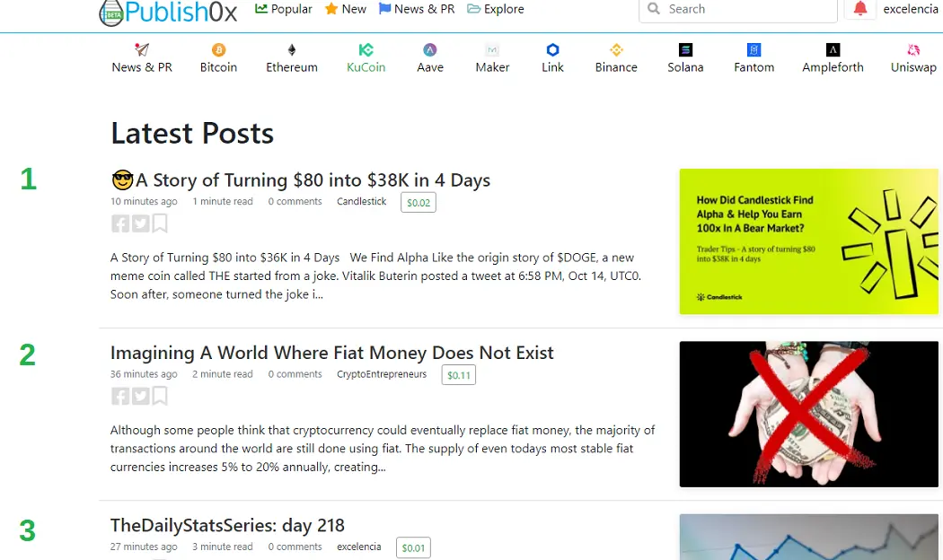Click the fiat money post excerpt text
This screenshot has height=560, width=943.
click(x=383, y=448)
